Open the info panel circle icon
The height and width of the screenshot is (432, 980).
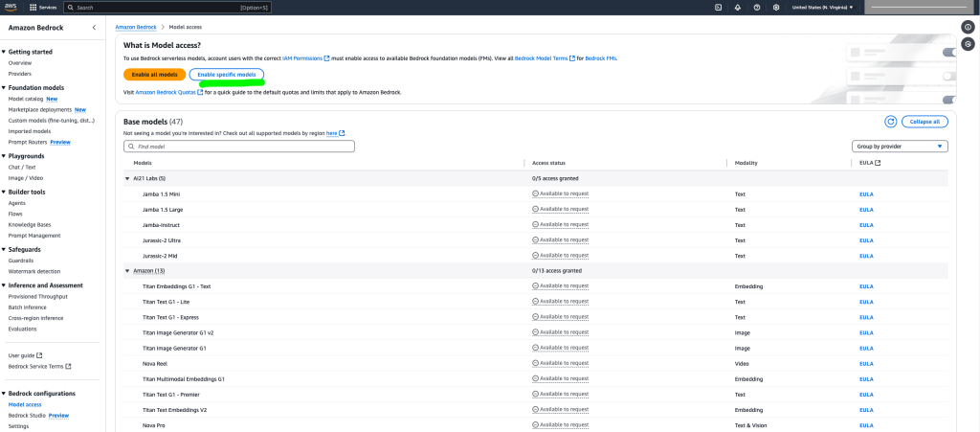pos(967,27)
